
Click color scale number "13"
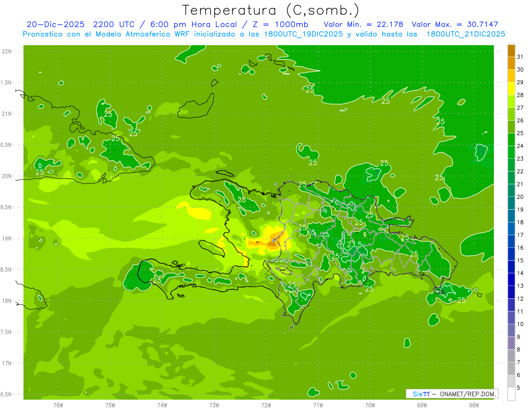click(x=520, y=286)
